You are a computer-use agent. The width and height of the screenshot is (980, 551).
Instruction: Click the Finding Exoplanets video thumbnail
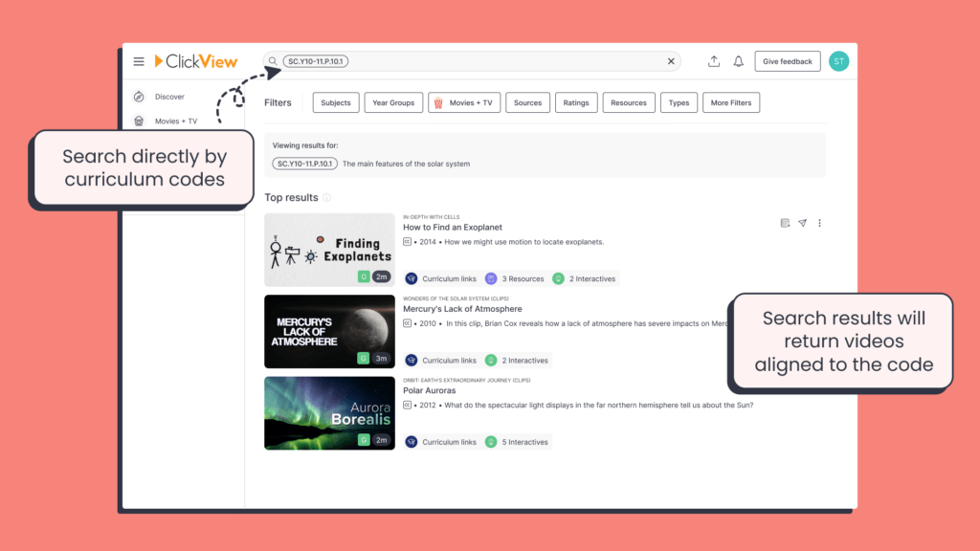[x=329, y=250]
